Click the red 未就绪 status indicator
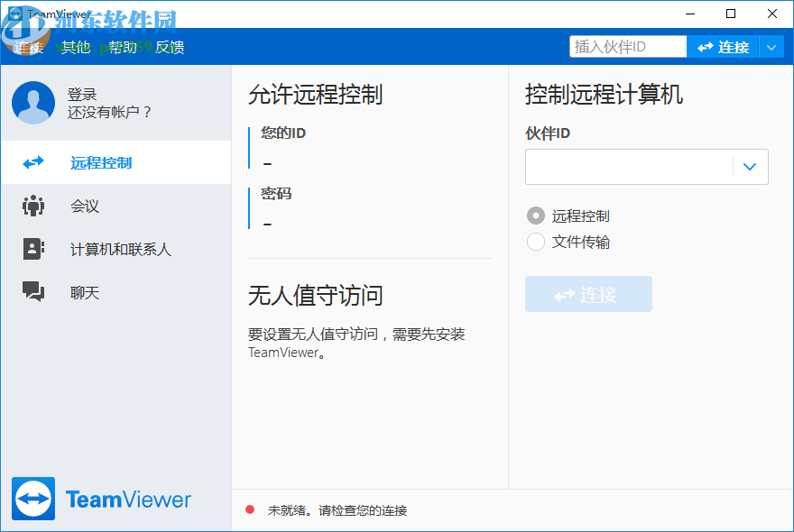The width and height of the screenshot is (794, 532). [249, 509]
